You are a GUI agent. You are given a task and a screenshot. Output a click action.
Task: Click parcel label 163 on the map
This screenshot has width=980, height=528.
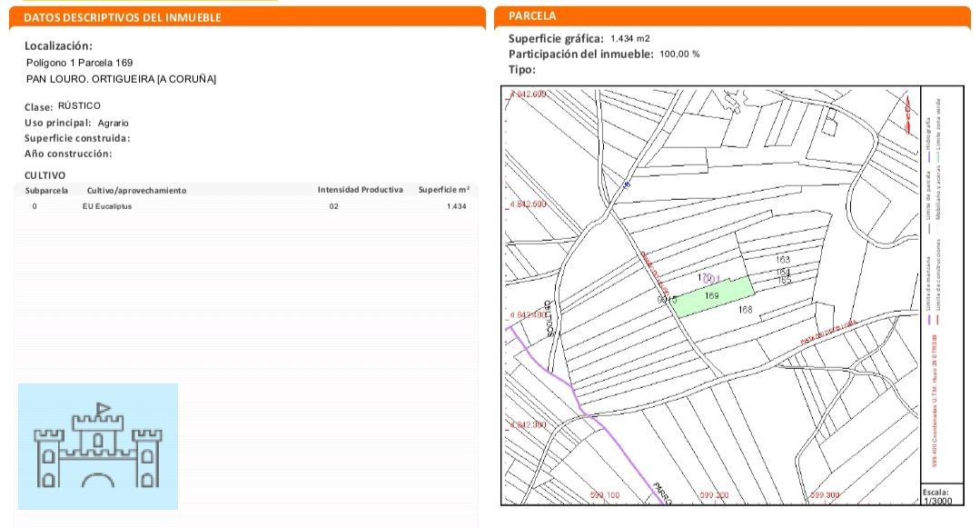pyautogui.click(x=783, y=260)
